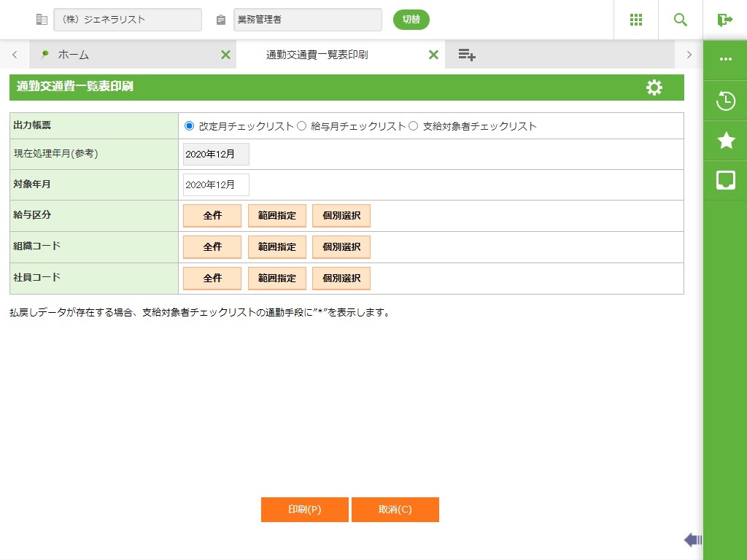
Task: Switch to the ホーム tab
Action: coord(73,55)
